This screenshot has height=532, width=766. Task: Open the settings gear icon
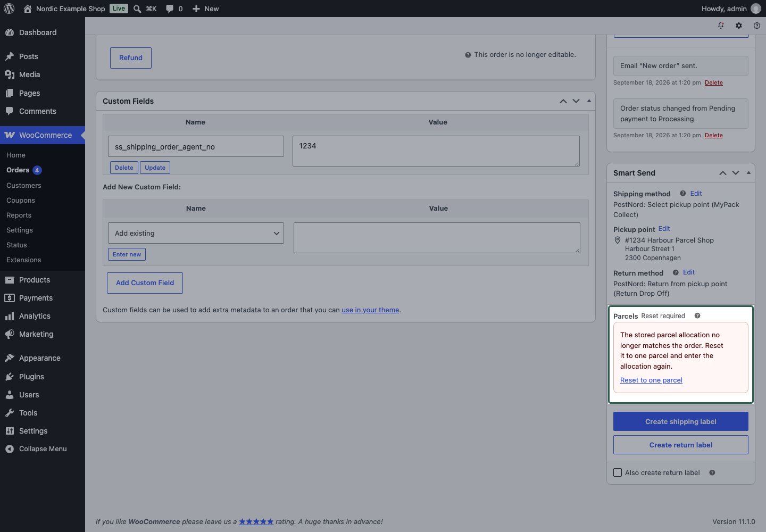(739, 26)
